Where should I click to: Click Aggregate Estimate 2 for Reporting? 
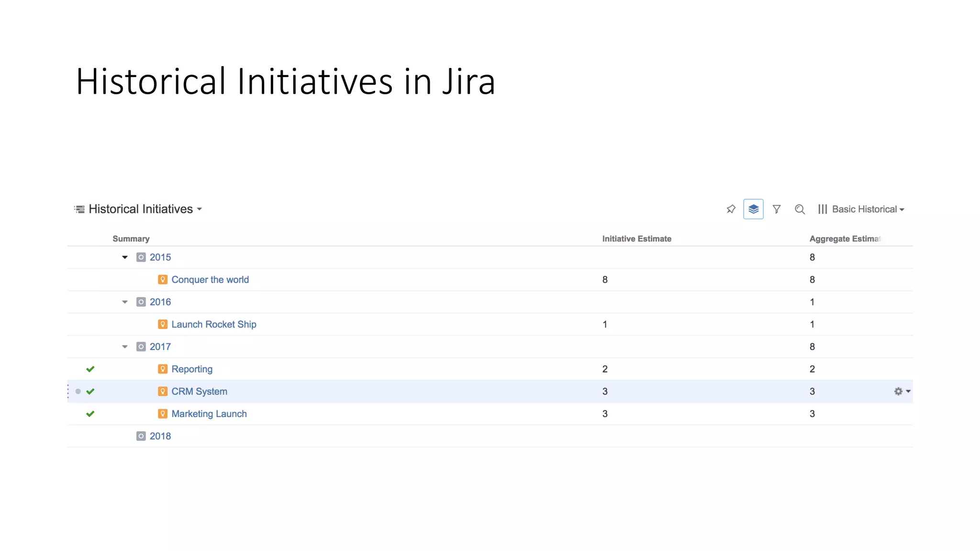pyautogui.click(x=812, y=369)
